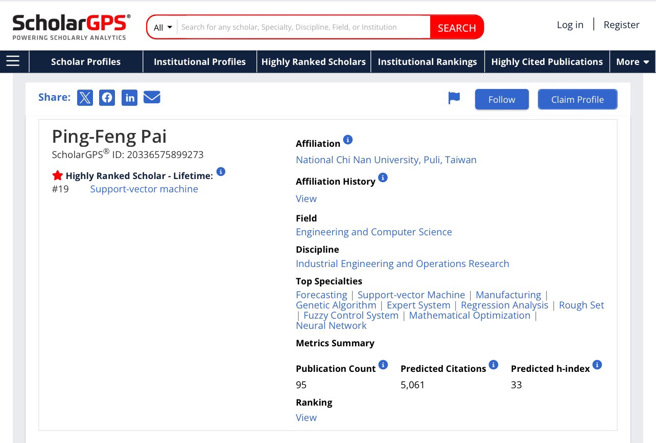This screenshot has width=656, height=443.
Task: Click info icon next to Affiliation
Action: (x=348, y=140)
